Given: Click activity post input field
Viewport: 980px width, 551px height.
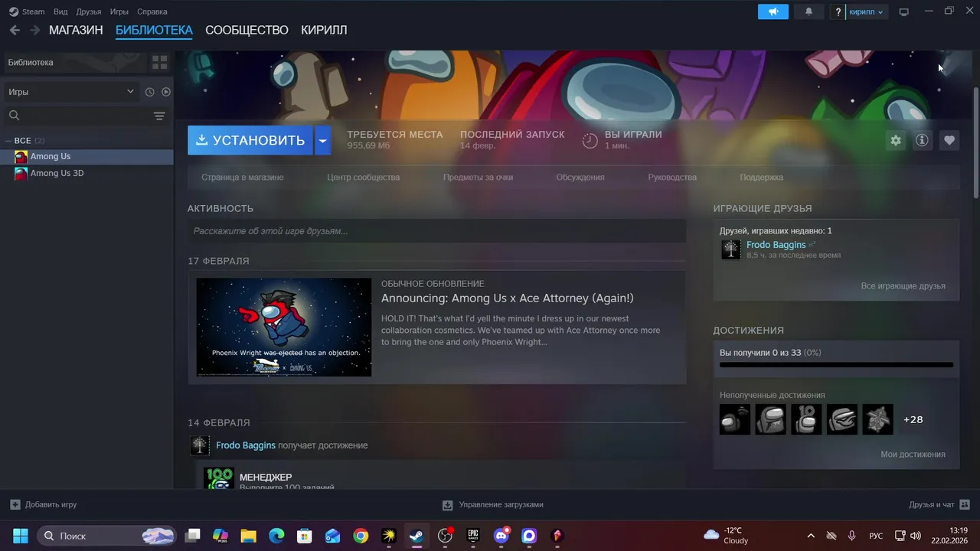Looking at the screenshot, I should (x=436, y=231).
